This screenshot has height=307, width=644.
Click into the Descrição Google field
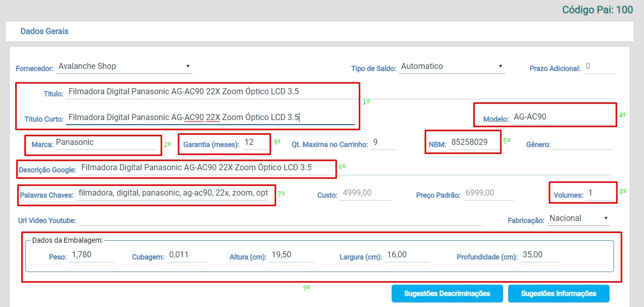click(x=345, y=168)
